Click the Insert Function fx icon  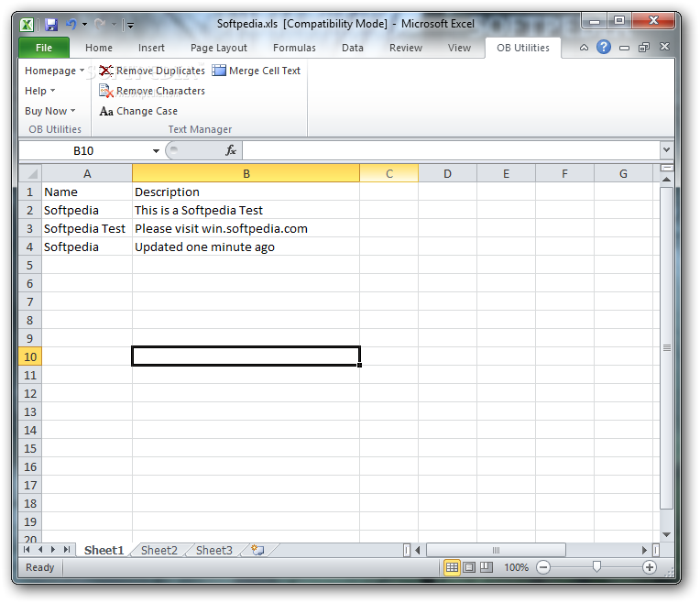[x=230, y=150]
